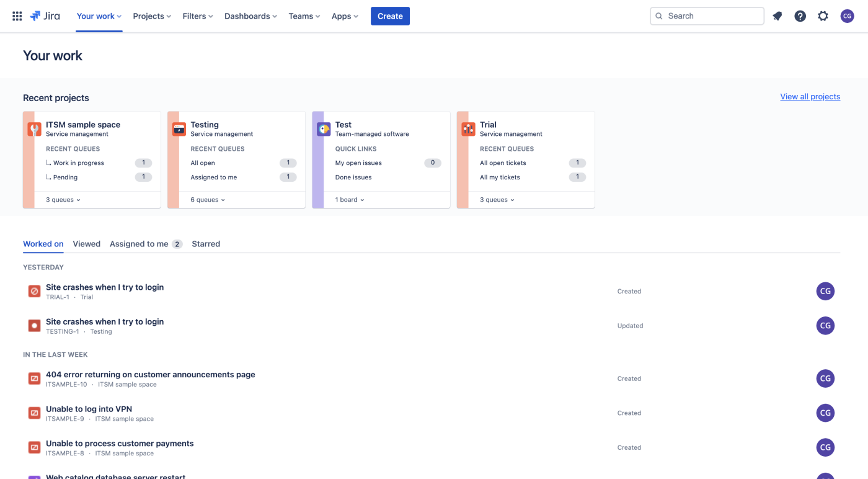Open My open issues quick link
Viewport: 868px width, 479px height.
pyautogui.click(x=358, y=163)
